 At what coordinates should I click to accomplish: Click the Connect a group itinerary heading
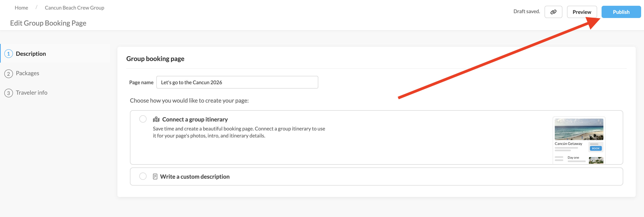click(195, 119)
